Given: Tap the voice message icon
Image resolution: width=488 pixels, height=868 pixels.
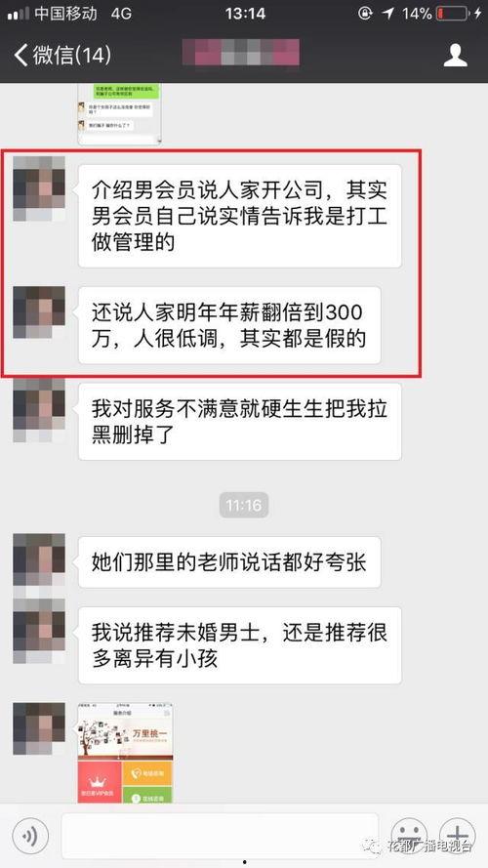Looking at the screenshot, I should point(30,836).
